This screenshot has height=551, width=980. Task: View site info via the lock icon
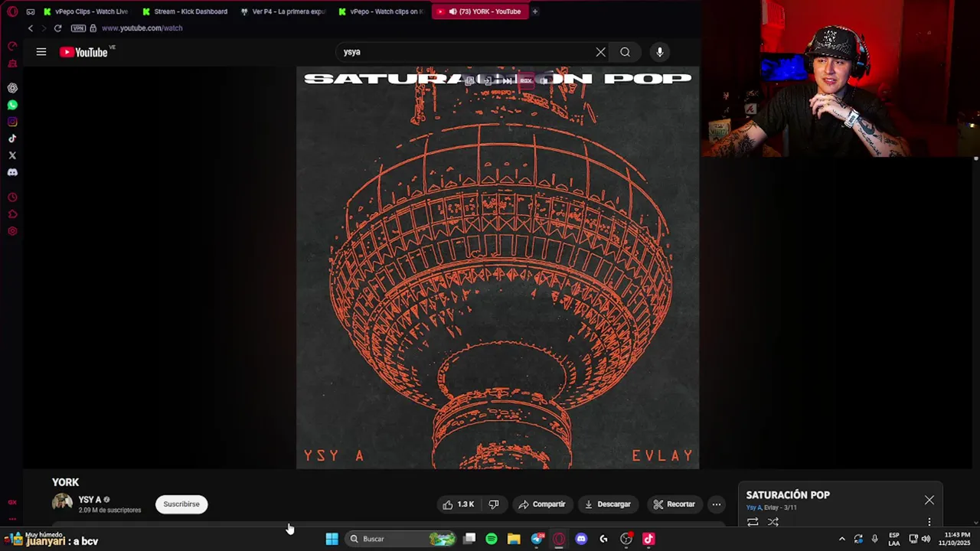tap(93, 28)
